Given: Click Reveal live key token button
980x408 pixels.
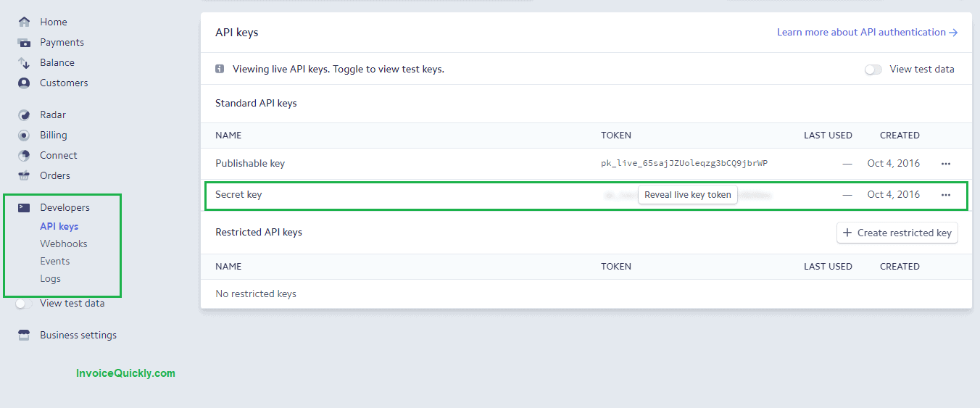Looking at the screenshot, I should (687, 195).
